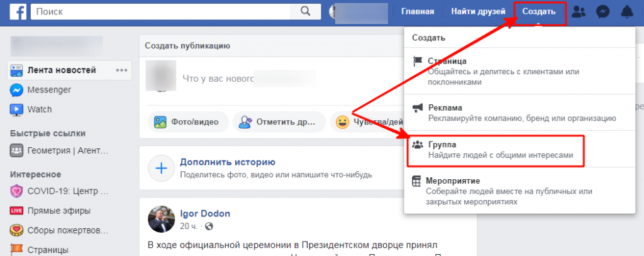Open the Создать menu in top bar
The height and width of the screenshot is (256, 644).
click(539, 12)
